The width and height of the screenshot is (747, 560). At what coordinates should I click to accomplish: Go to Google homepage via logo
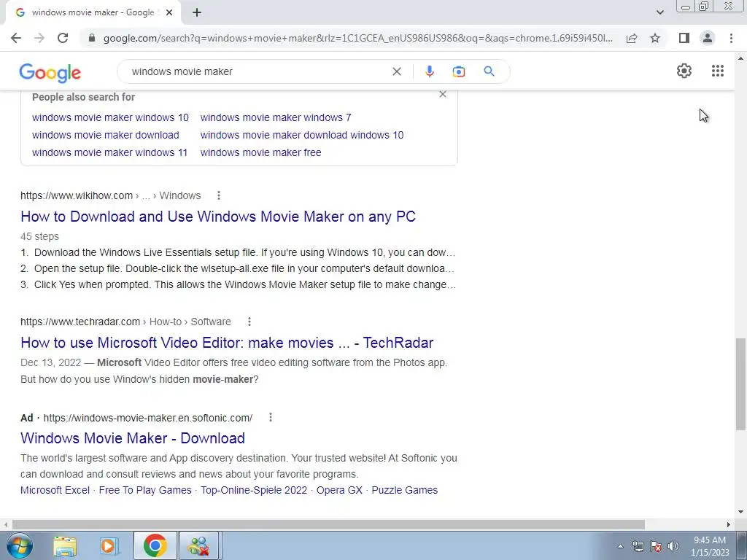click(50, 73)
